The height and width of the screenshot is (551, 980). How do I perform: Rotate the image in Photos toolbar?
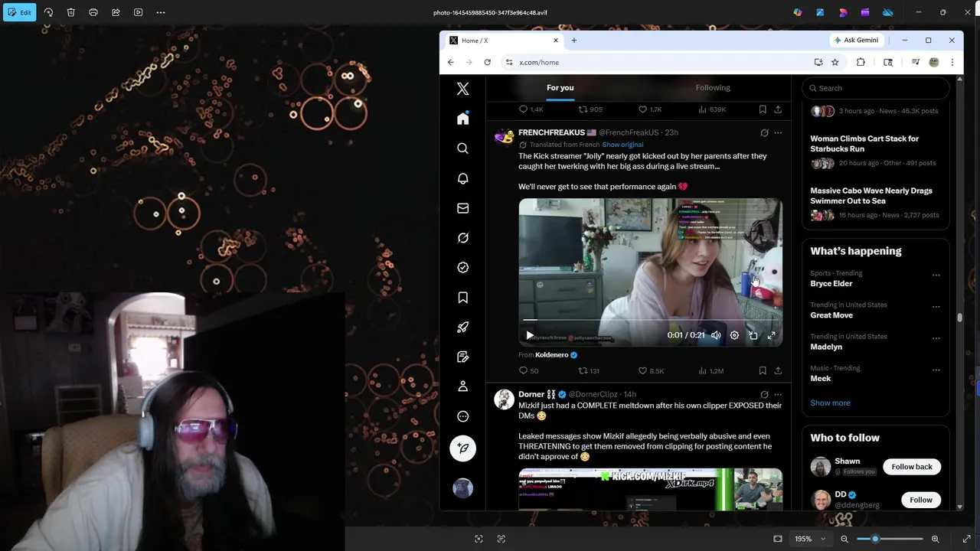pyautogui.click(x=48, y=12)
